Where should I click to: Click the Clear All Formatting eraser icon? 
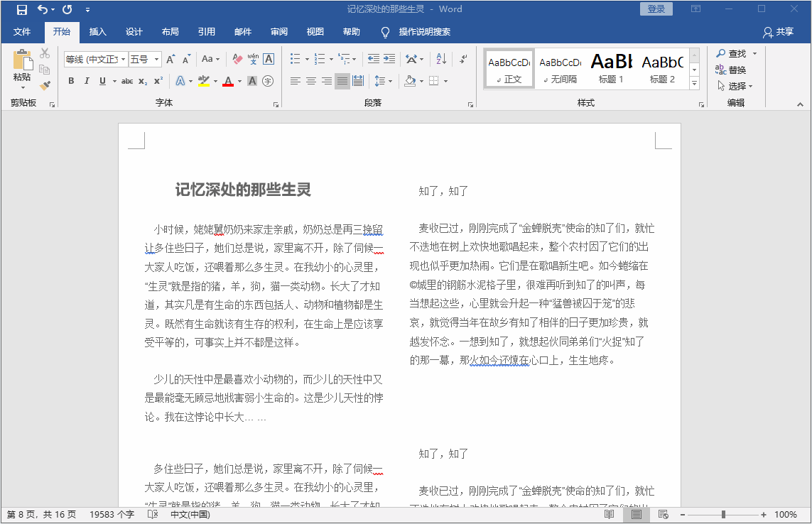coord(237,59)
